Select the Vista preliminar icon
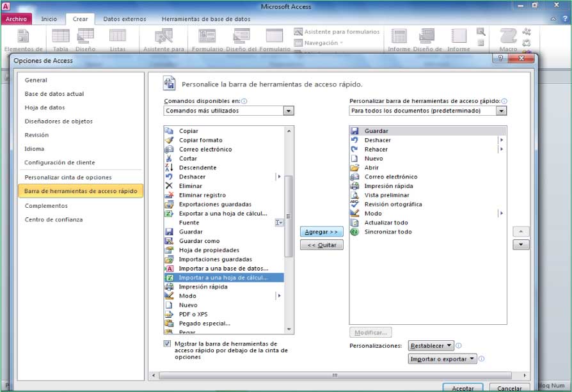 354,195
